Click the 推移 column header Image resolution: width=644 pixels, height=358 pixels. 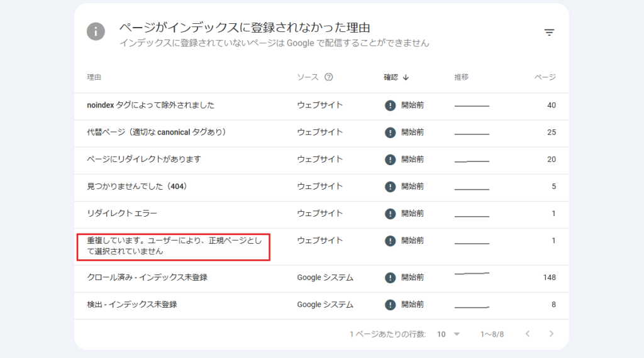[x=461, y=77]
